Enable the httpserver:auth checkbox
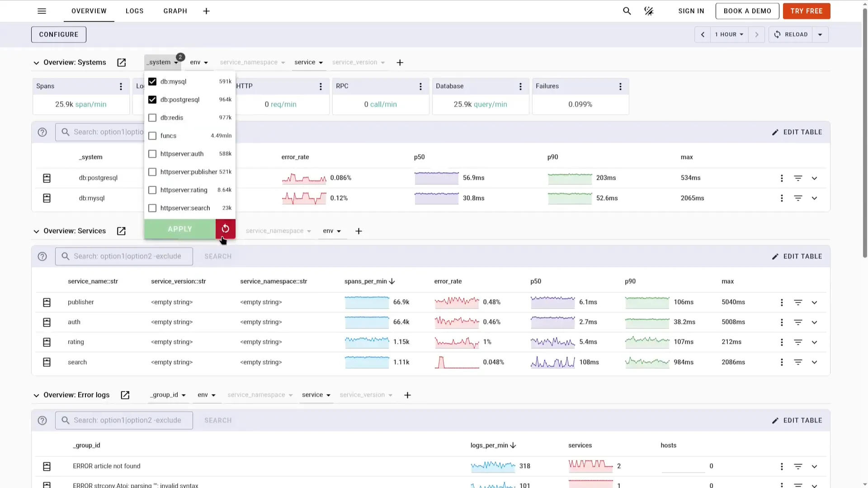This screenshot has width=868, height=488. (x=152, y=154)
